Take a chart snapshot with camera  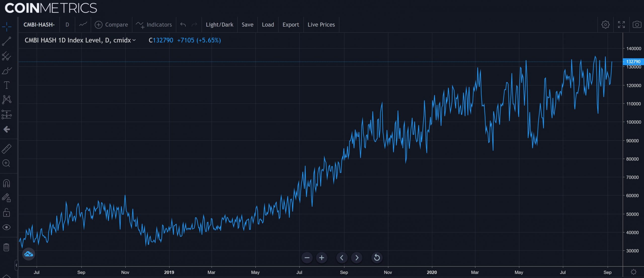(637, 25)
